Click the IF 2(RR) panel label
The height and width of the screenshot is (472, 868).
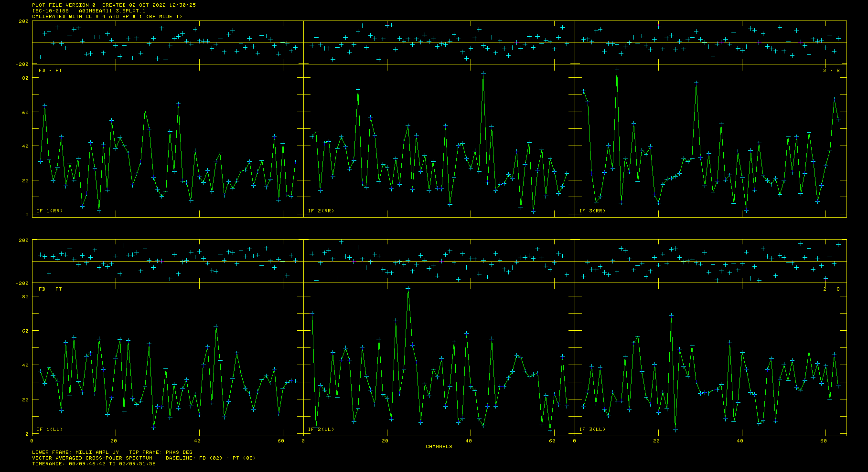(321, 211)
